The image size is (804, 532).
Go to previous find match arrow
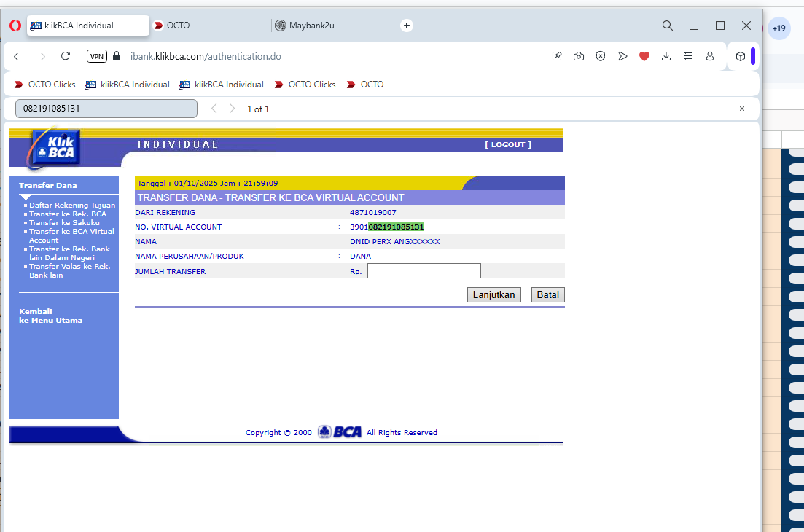point(214,109)
